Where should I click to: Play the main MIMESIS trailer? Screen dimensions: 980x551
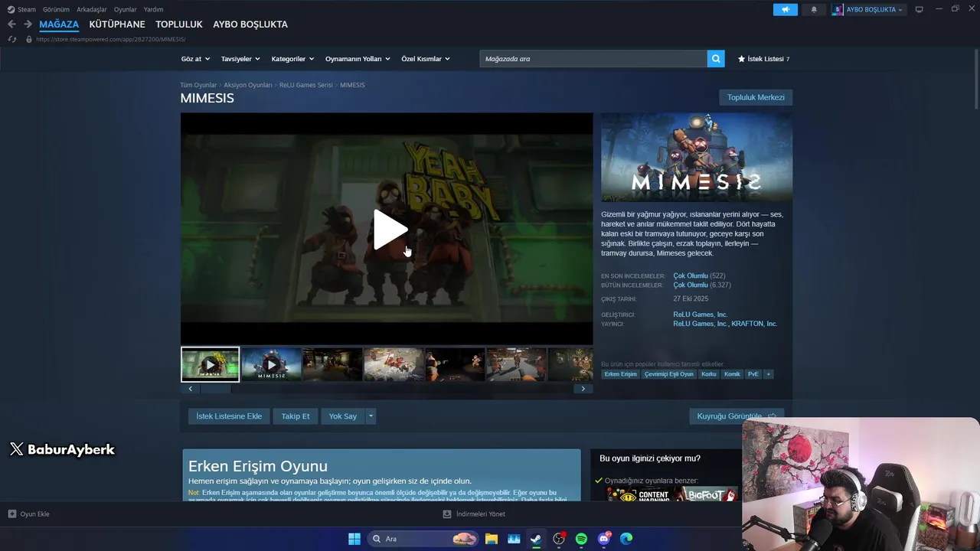390,229
